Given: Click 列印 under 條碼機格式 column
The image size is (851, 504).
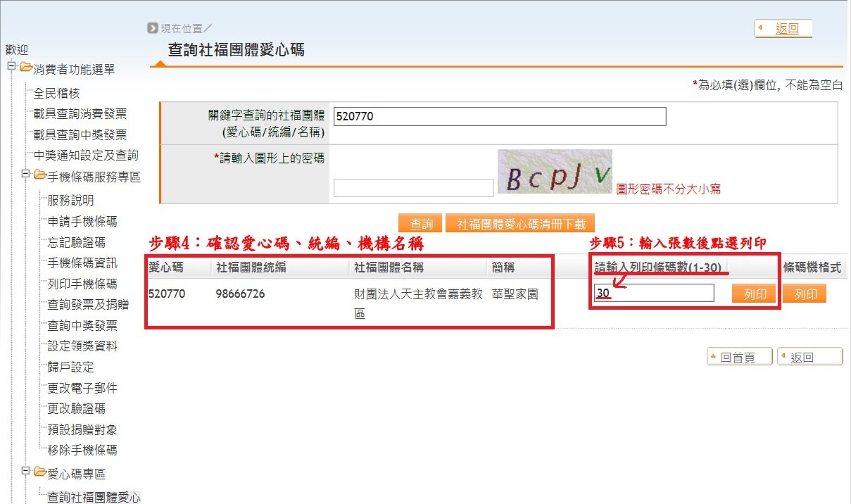Looking at the screenshot, I should 805,294.
